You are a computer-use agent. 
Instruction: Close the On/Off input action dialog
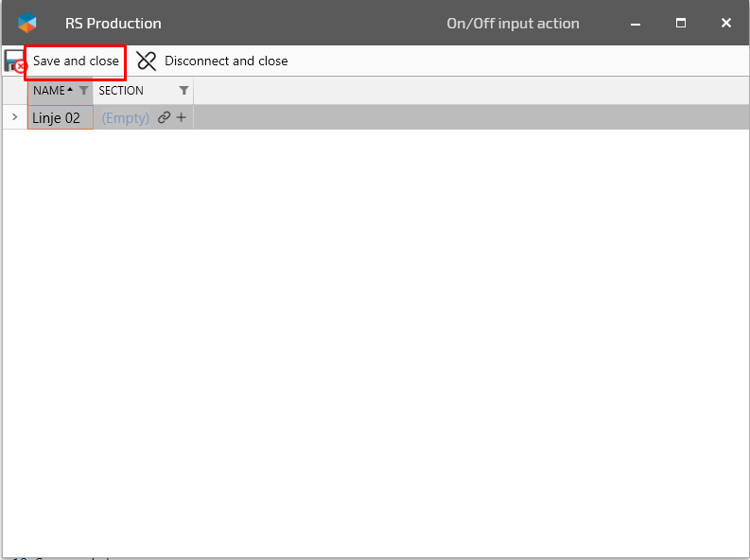pyautogui.click(x=726, y=23)
